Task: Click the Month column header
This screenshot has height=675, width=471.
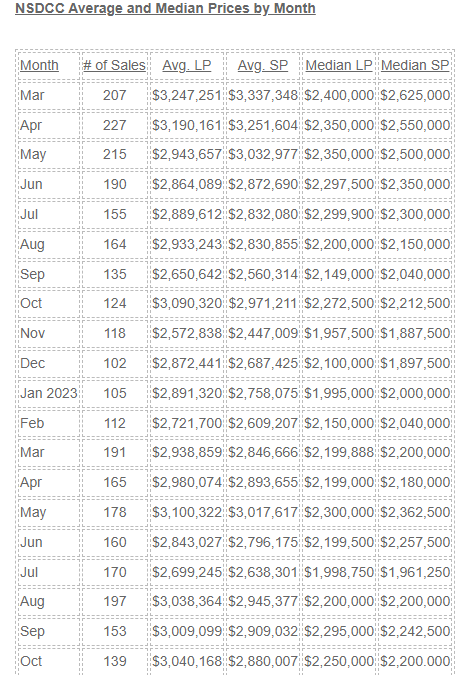Action: pos(39,65)
